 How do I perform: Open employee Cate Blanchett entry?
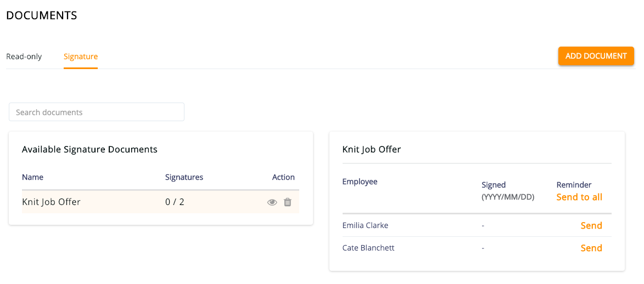tap(368, 248)
